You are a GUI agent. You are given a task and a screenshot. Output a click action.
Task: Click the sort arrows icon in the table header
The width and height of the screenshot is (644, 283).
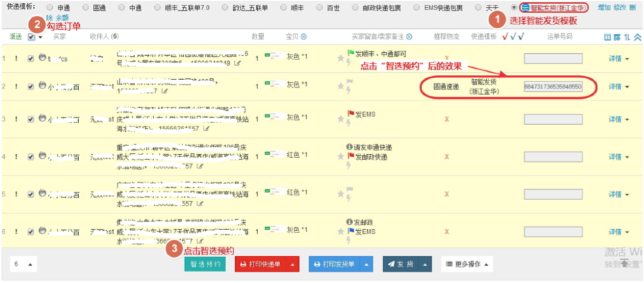627,38
